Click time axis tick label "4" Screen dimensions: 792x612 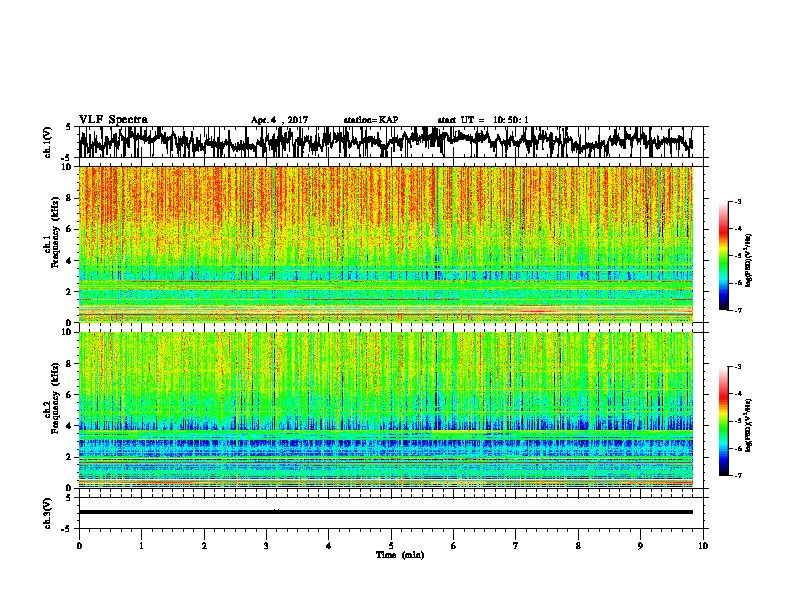click(x=329, y=546)
